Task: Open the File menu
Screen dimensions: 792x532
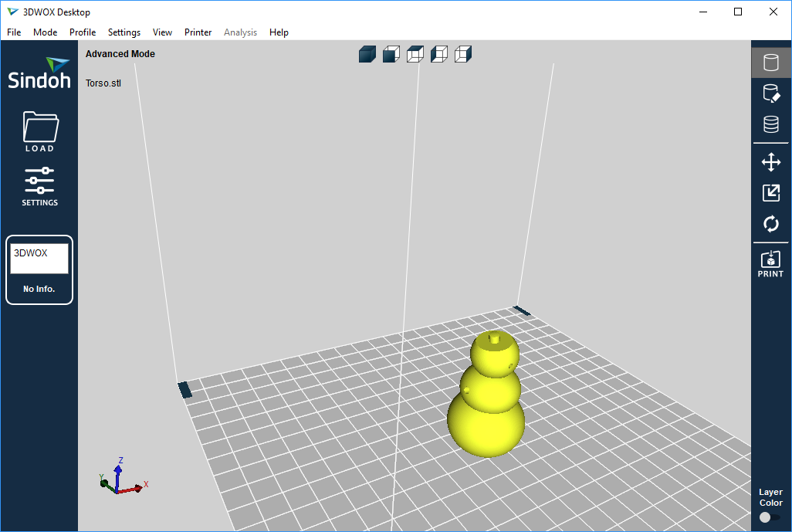Action: click(x=14, y=32)
